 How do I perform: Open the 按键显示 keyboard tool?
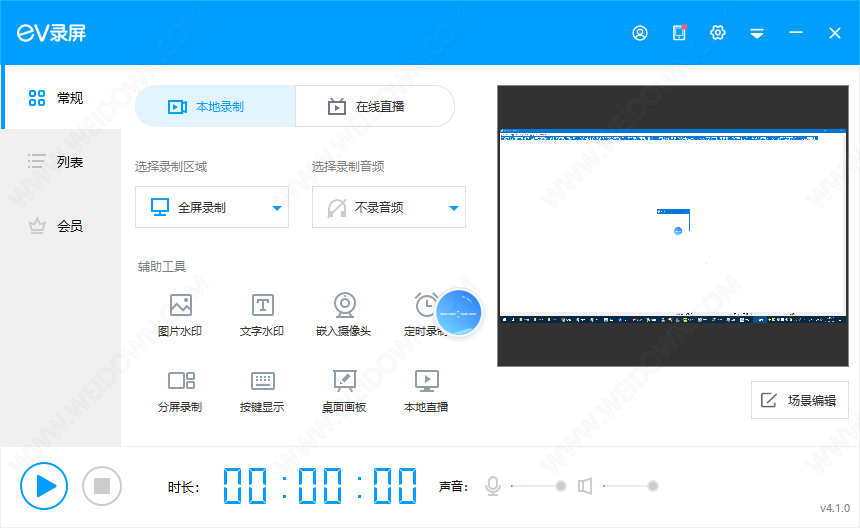[x=262, y=391]
